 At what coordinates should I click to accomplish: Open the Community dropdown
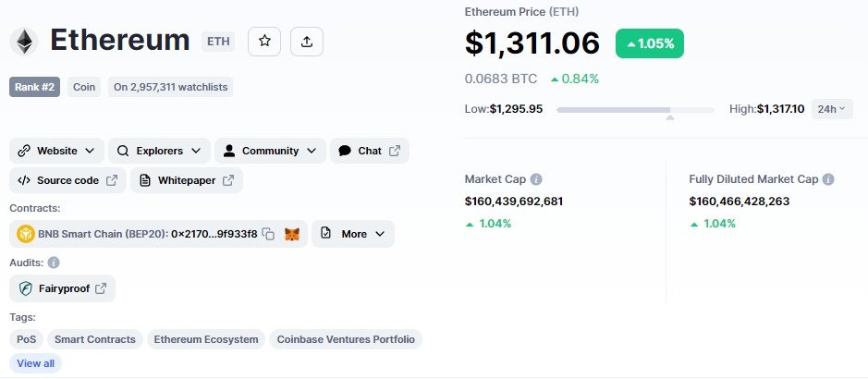coord(270,151)
